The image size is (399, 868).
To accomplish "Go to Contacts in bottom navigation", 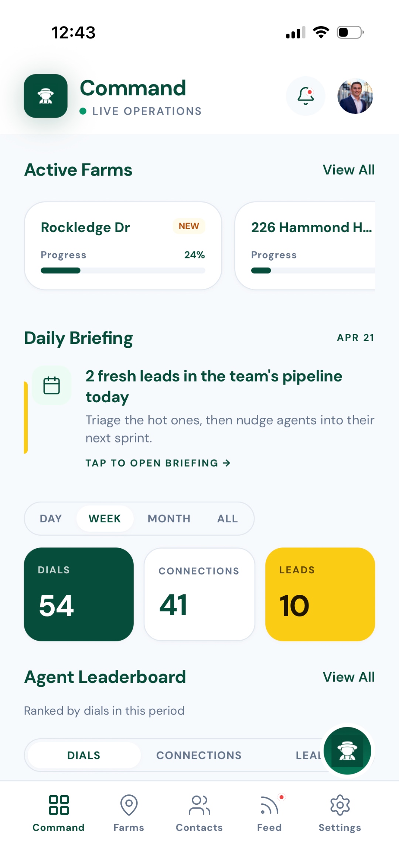I will pos(199,813).
